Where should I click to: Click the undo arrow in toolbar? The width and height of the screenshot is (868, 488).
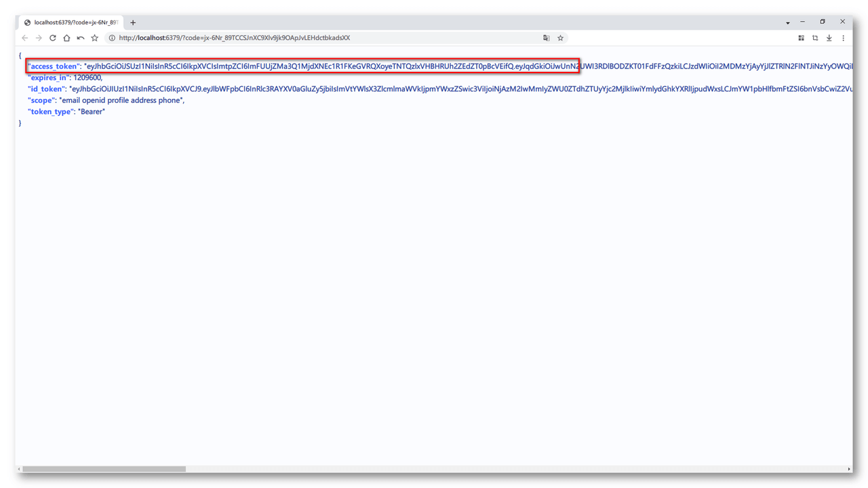coord(81,38)
